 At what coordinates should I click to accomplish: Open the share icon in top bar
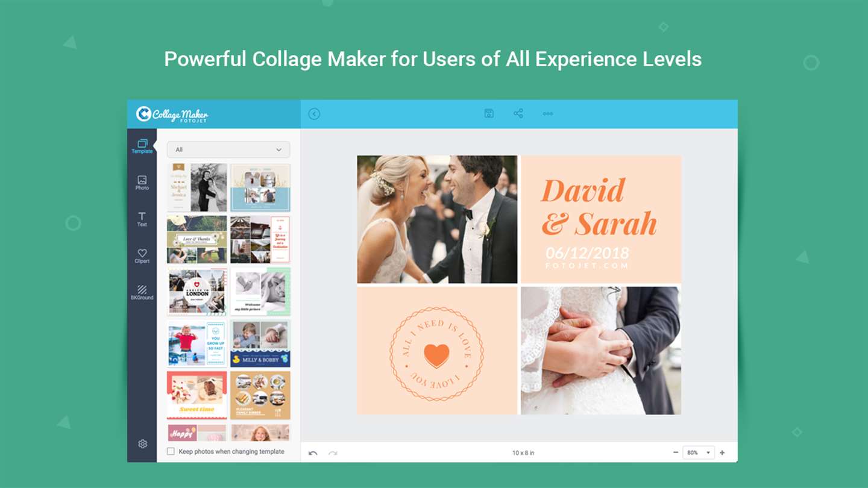pos(518,113)
